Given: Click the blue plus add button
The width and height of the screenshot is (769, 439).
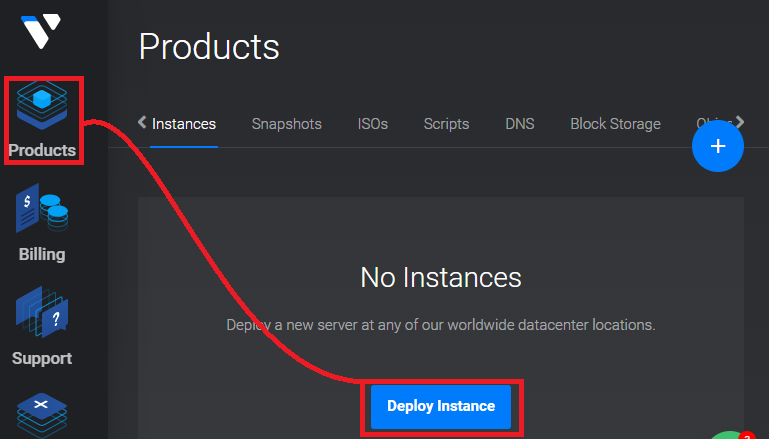Looking at the screenshot, I should 718,146.
